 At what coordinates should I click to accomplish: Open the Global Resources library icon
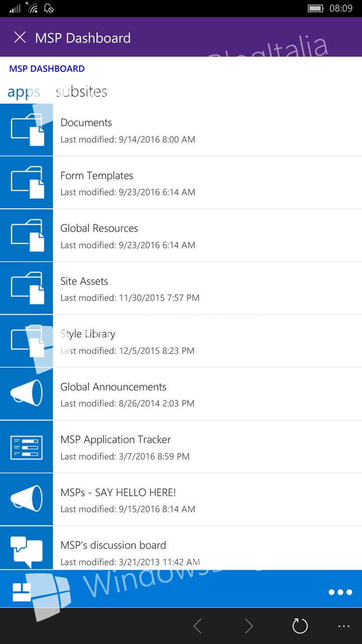(x=26, y=235)
